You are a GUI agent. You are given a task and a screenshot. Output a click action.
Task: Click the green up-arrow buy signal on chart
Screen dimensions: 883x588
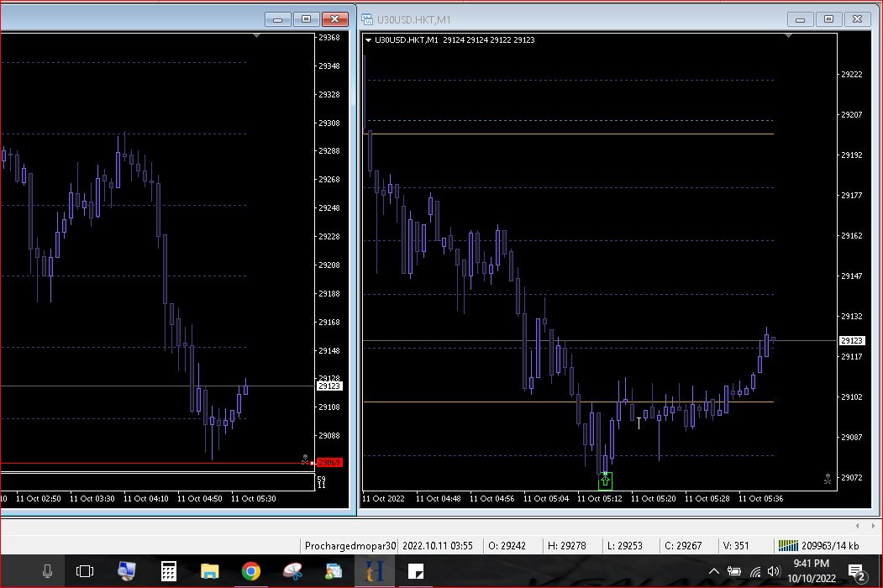605,480
